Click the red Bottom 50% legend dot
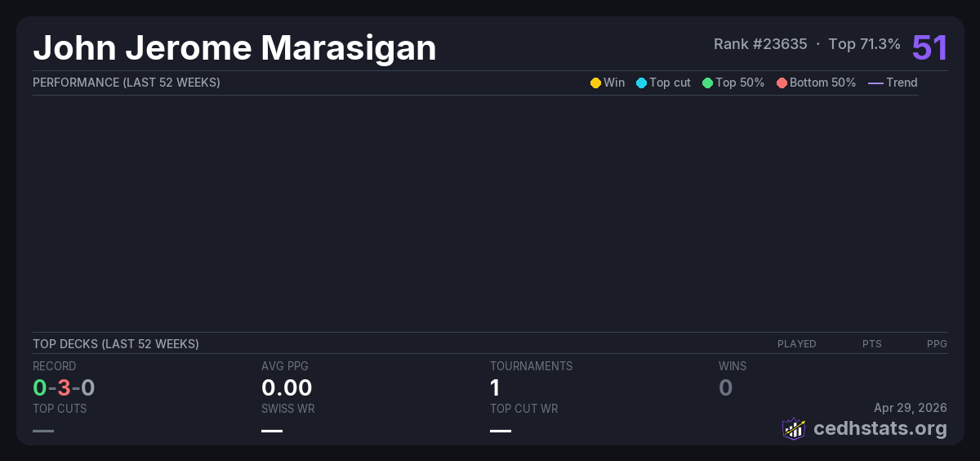The image size is (980, 461). (782, 83)
